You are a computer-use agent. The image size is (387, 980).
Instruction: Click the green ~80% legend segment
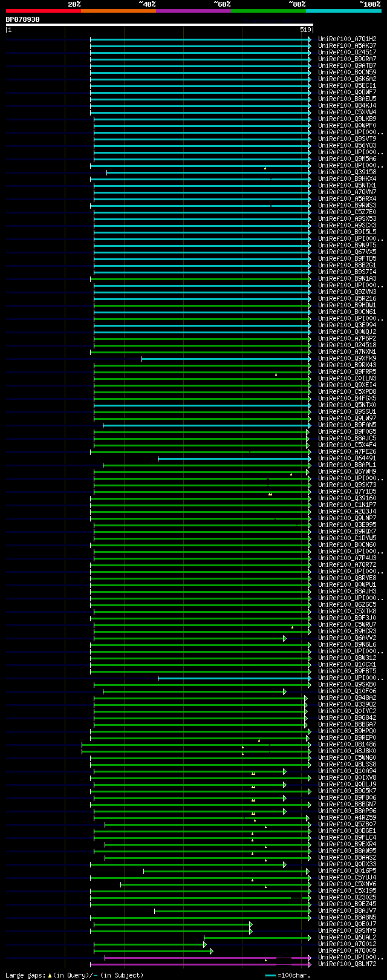pyautogui.click(x=268, y=11)
